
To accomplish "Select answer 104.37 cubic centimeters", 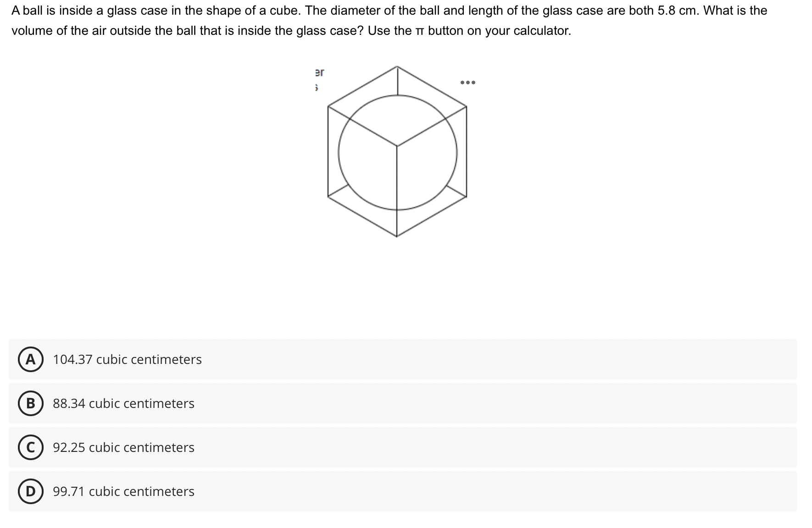I will coord(127,360).
